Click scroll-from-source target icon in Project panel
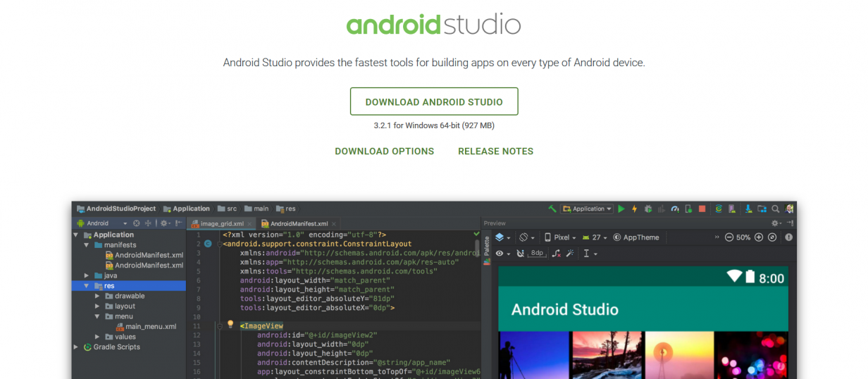The width and height of the screenshot is (868, 379). pyautogui.click(x=137, y=223)
